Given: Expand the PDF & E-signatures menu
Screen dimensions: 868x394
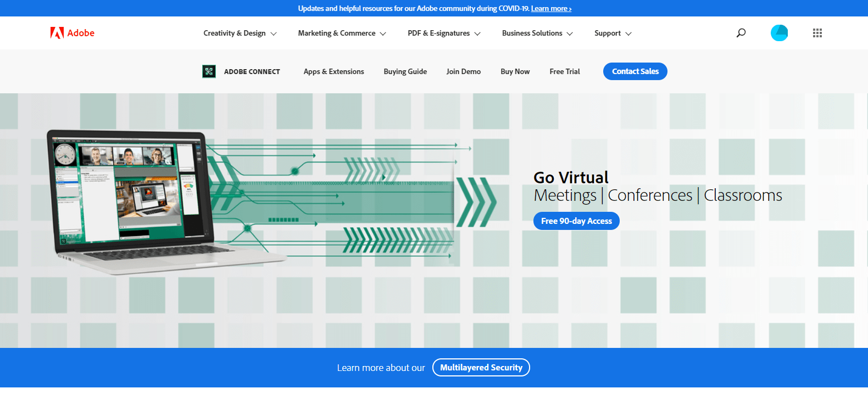Looking at the screenshot, I should (444, 33).
